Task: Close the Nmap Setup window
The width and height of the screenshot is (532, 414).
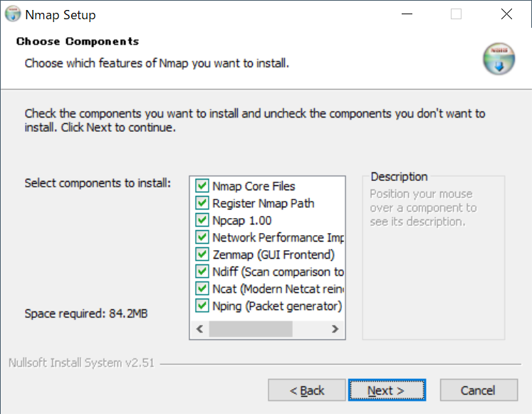Action: click(506, 14)
